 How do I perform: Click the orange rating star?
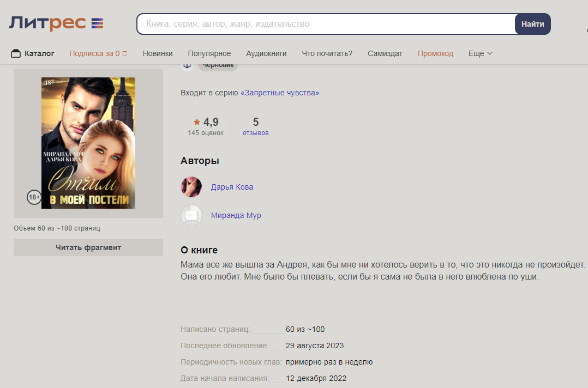coord(197,122)
